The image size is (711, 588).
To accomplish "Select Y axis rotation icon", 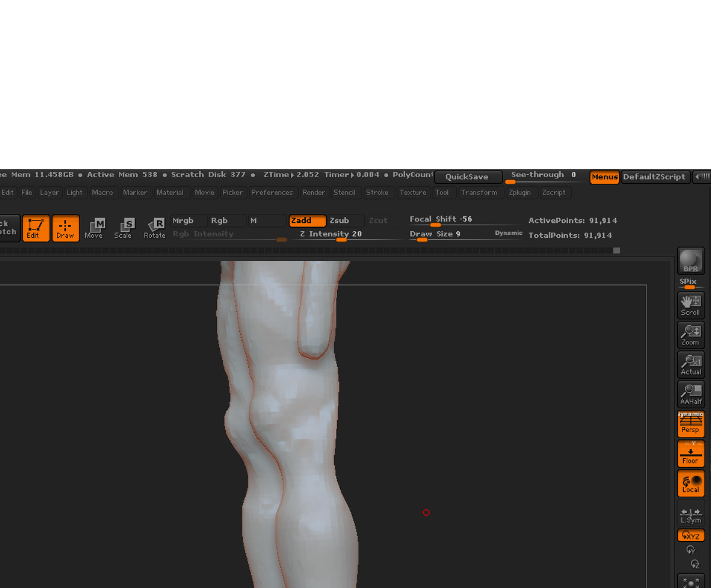I will click(690, 550).
